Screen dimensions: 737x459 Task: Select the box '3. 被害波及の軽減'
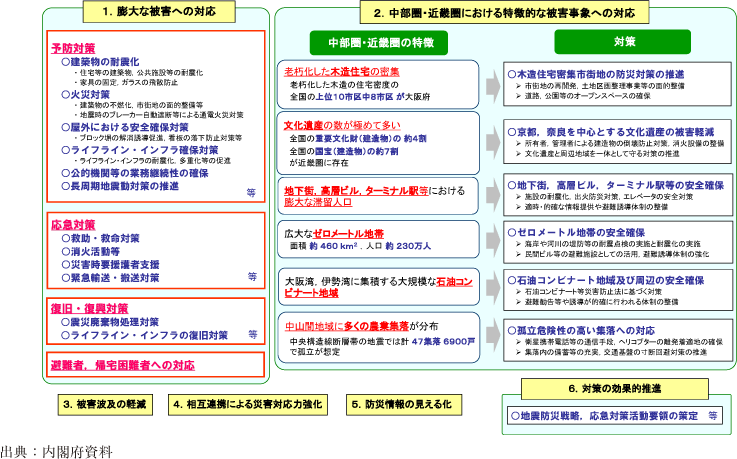coord(105,405)
